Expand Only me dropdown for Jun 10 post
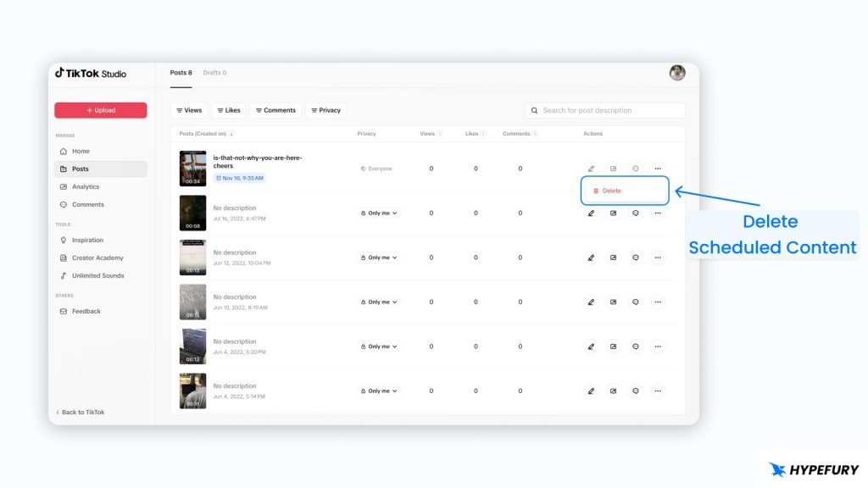Viewport: 868px width, 488px height. click(379, 302)
